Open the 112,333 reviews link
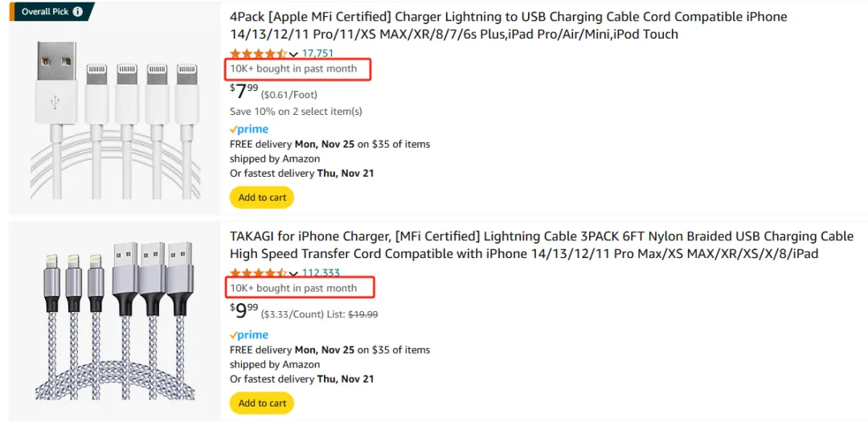Screen dimensions: 868x426 pos(321,273)
